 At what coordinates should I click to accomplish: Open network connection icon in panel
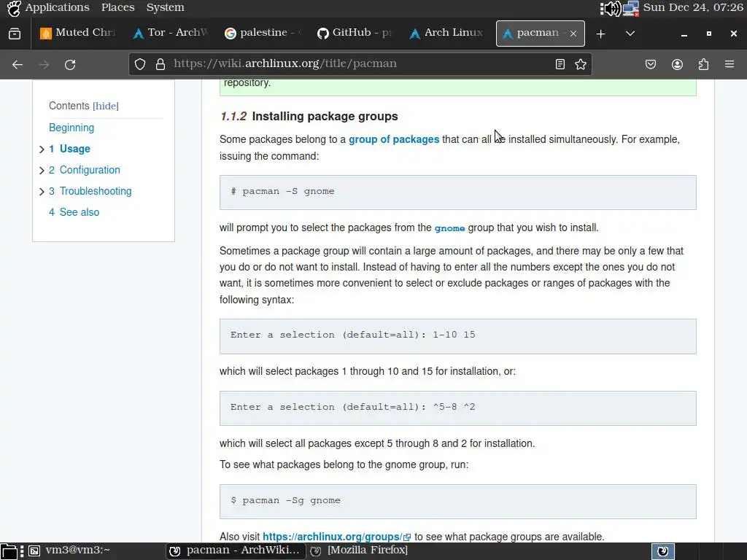[630, 8]
